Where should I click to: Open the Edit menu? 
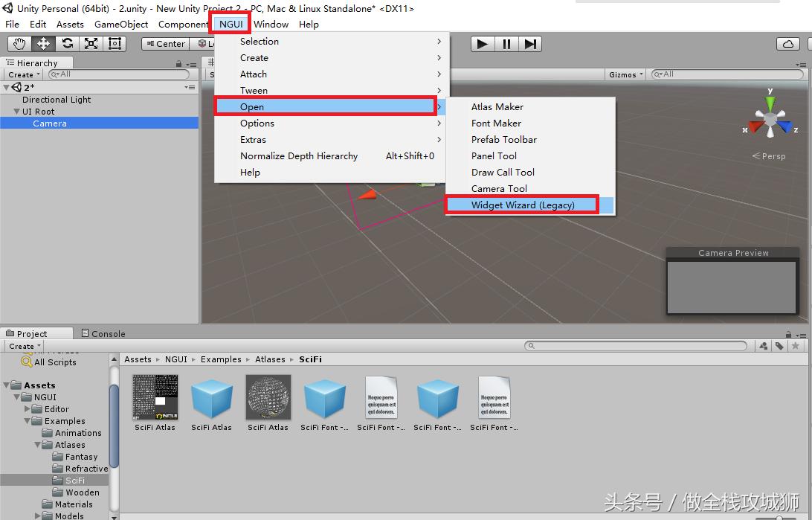click(38, 25)
